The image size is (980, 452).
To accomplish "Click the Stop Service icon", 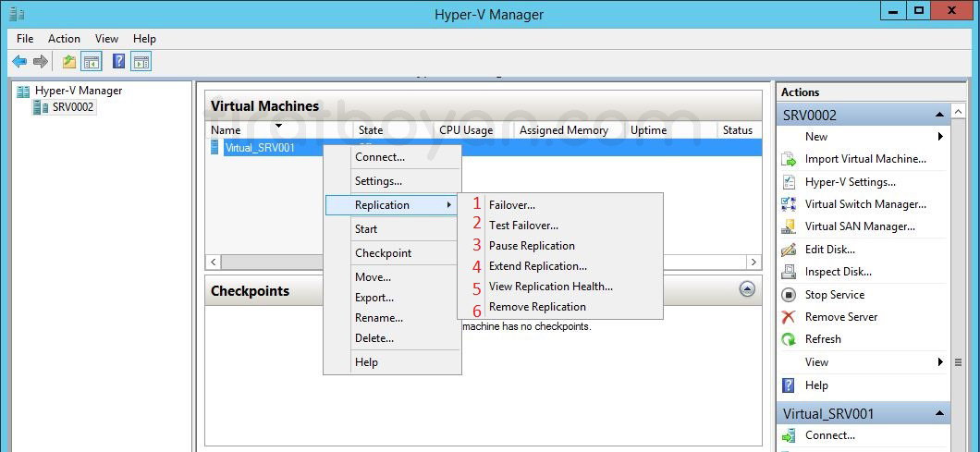I will click(x=789, y=295).
